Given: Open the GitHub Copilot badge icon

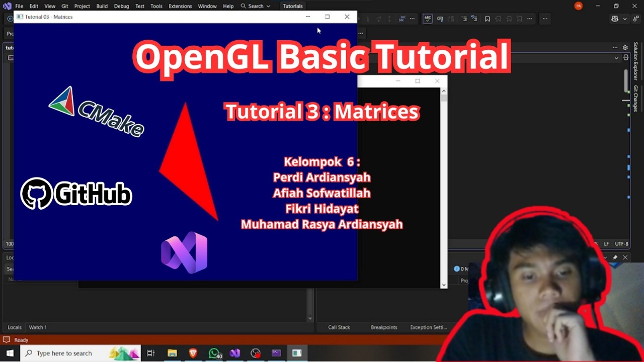Looking at the screenshot, I should pyautogui.click(x=615, y=19).
